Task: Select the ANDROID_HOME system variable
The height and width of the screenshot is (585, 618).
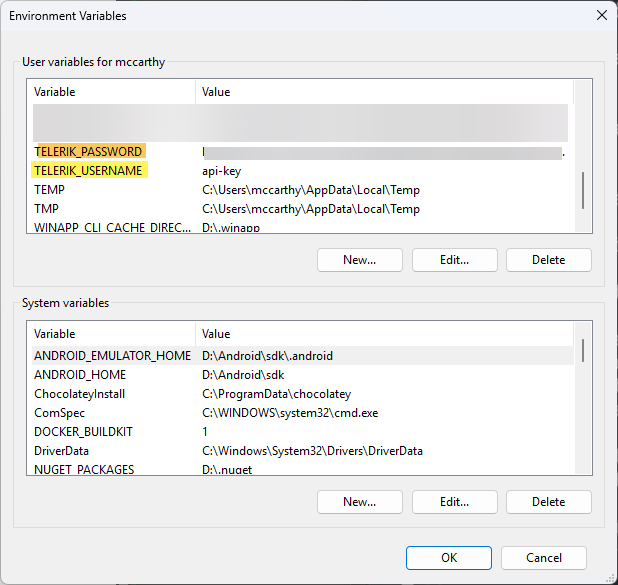Action: 81,375
